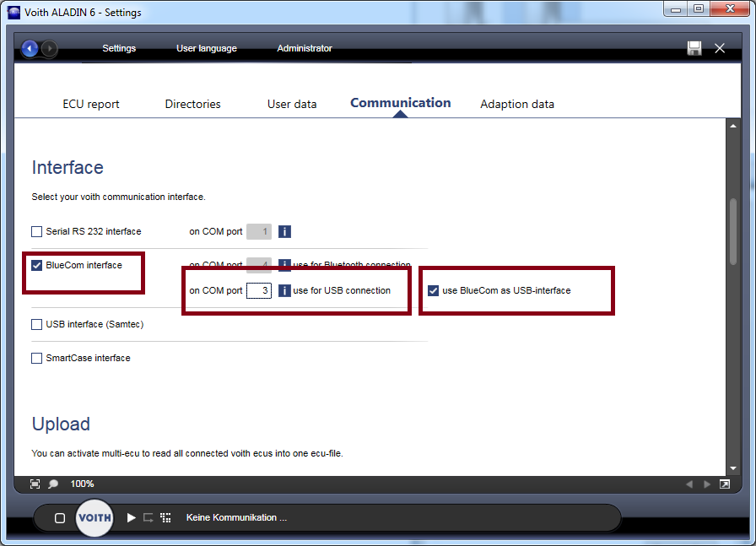The height and width of the screenshot is (546, 756).
Task: Click the 'use for USB connection' label
Action: [342, 291]
